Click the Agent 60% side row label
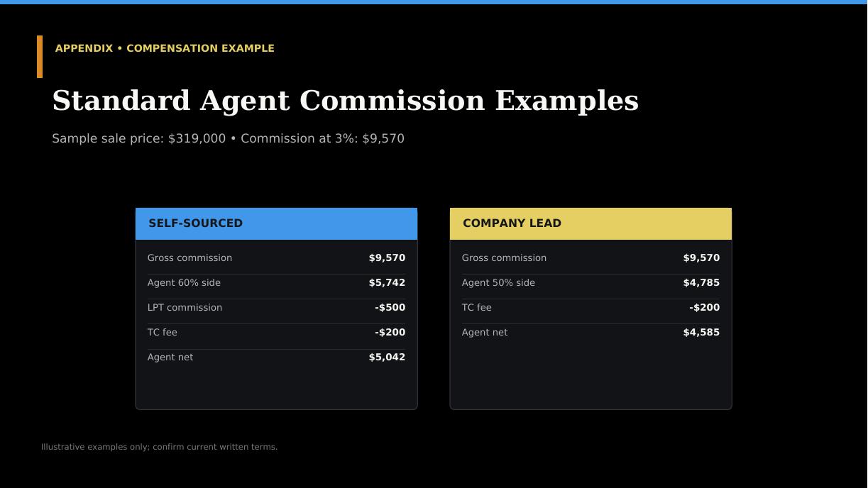 point(184,283)
